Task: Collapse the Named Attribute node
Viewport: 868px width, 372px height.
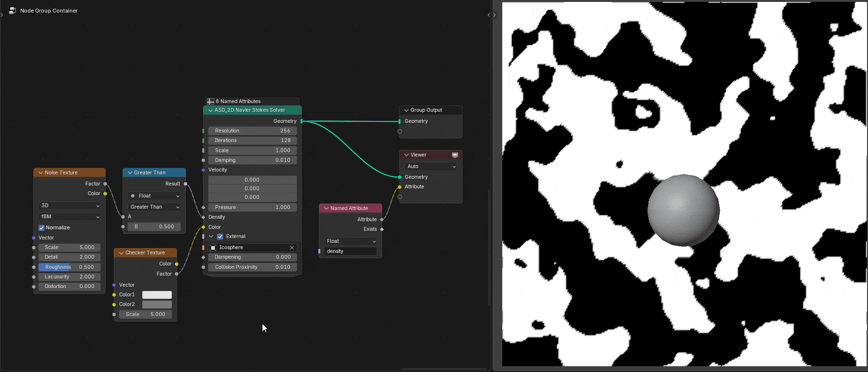Action: pyautogui.click(x=326, y=209)
